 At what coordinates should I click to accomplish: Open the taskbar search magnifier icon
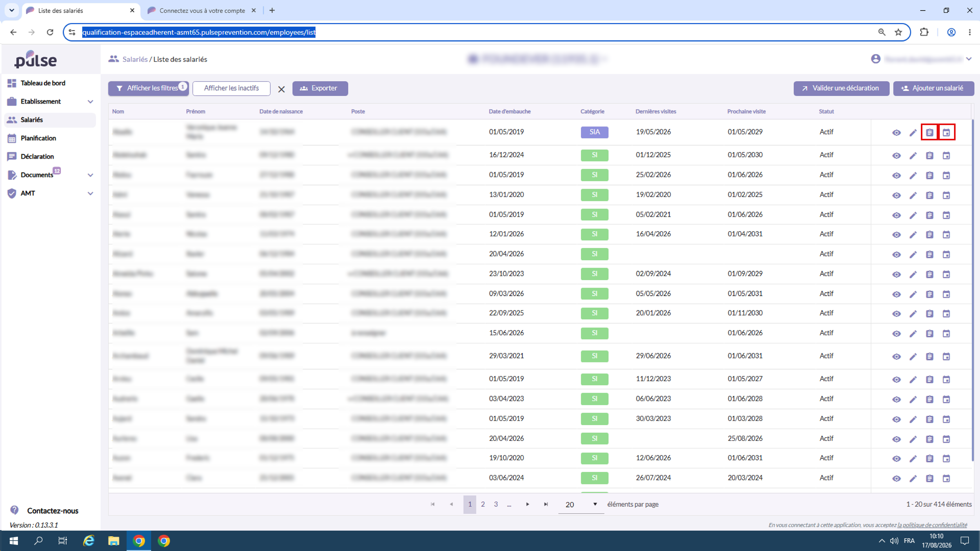point(38,541)
